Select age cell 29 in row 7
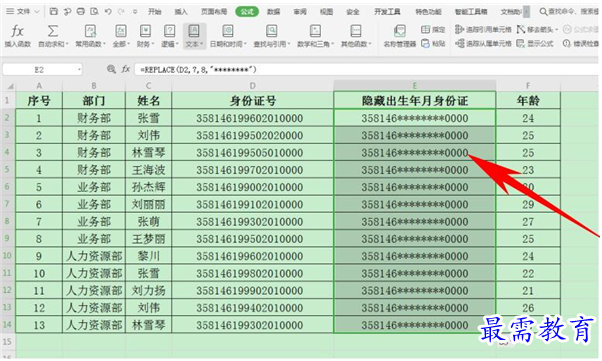This screenshot has width=602, height=361. (x=528, y=204)
